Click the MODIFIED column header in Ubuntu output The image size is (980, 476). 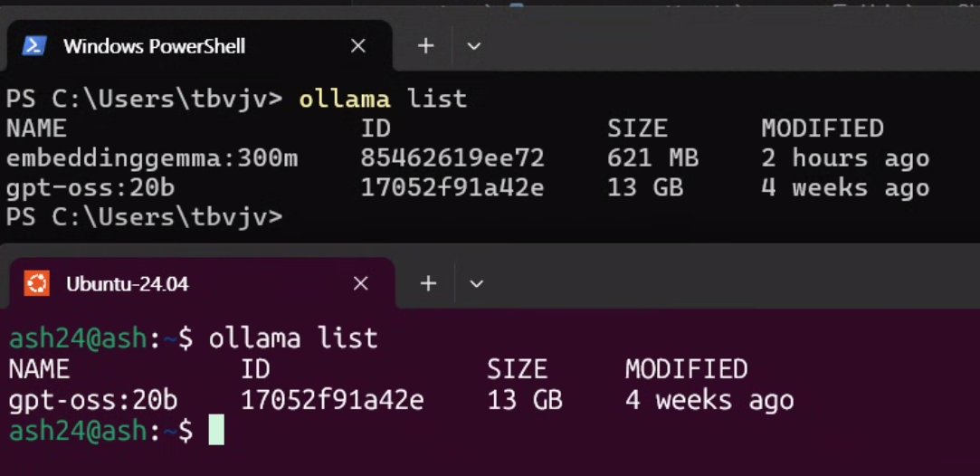coord(686,369)
